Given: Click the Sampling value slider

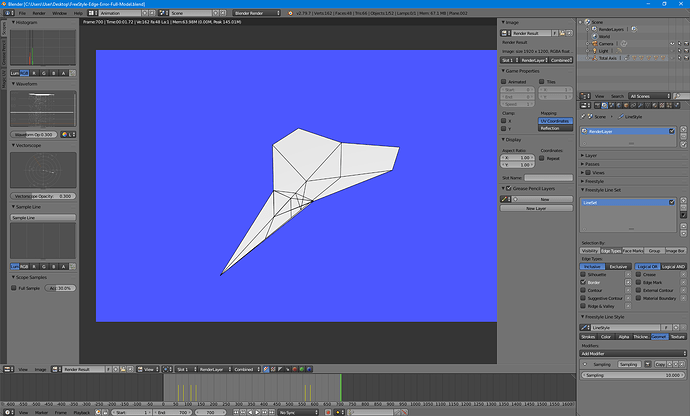Looking at the screenshot, I should [x=633, y=375].
